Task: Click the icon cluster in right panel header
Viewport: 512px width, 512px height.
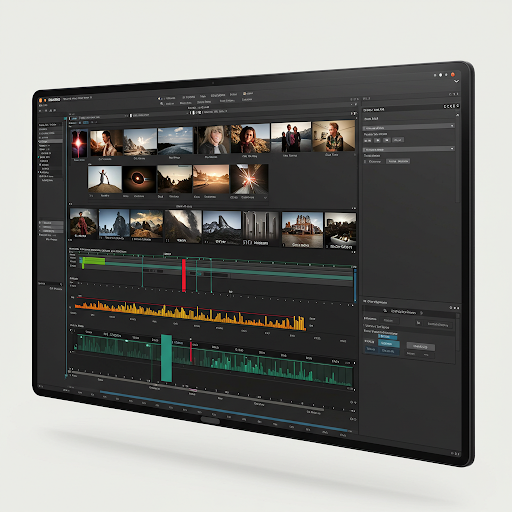Action: (x=451, y=106)
